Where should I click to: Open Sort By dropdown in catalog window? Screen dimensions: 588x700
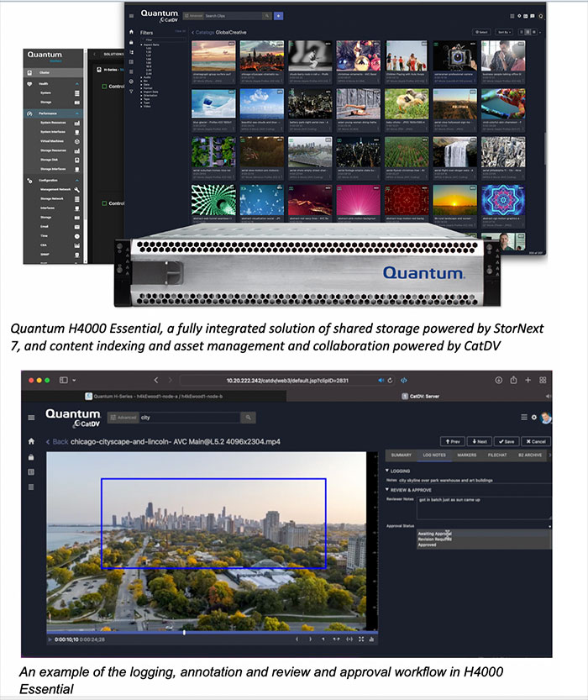(505, 32)
